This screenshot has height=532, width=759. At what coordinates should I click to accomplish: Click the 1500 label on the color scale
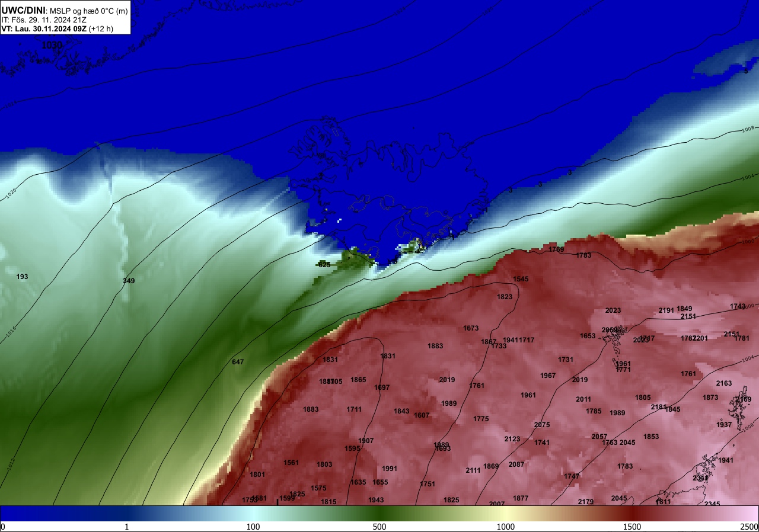click(x=632, y=527)
